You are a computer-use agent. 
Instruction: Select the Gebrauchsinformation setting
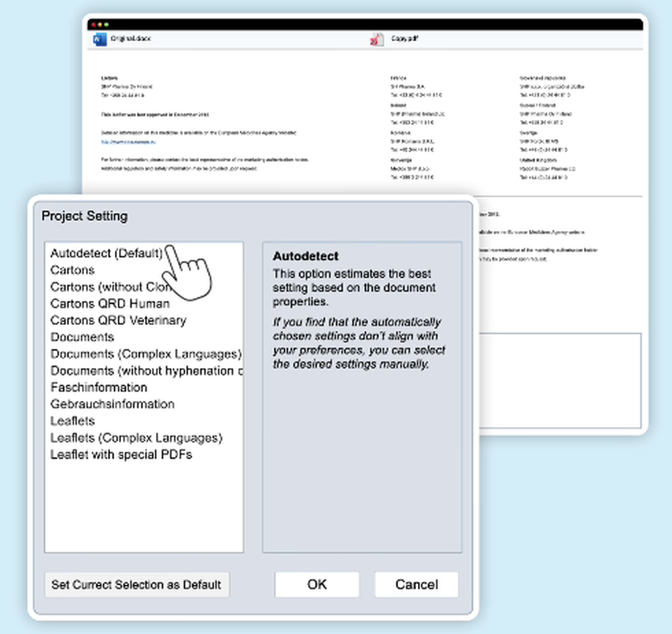click(112, 404)
